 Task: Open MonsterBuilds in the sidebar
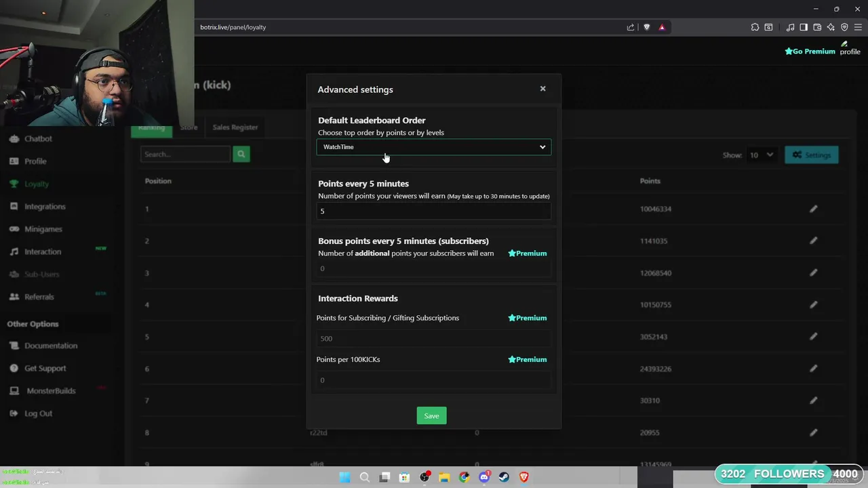(51, 391)
